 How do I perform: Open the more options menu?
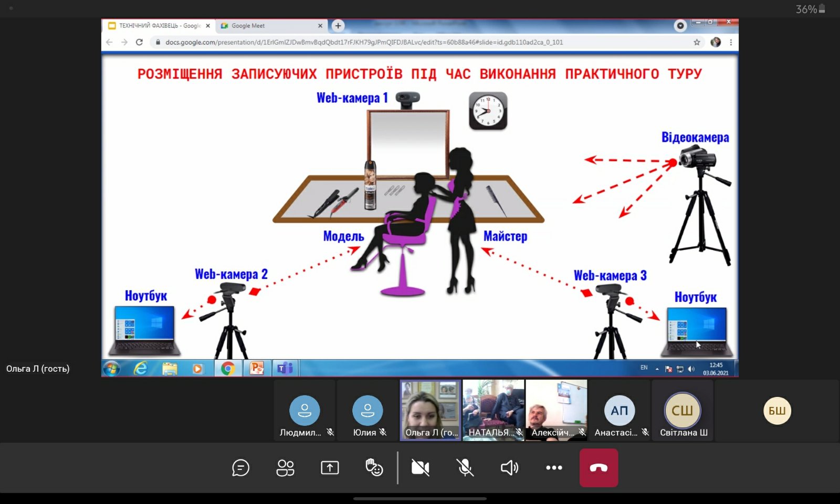pos(554,467)
